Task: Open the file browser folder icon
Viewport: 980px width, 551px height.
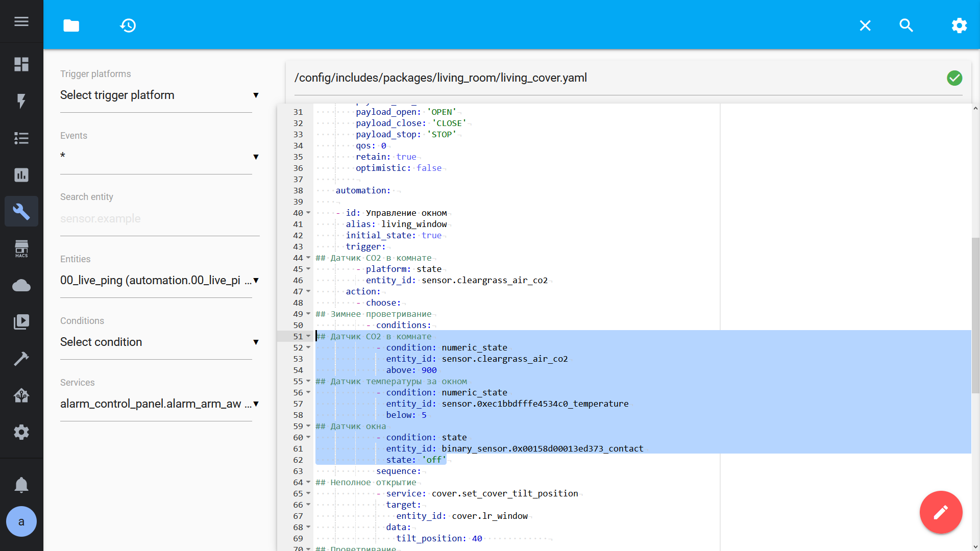Action: tap(71, 26)
